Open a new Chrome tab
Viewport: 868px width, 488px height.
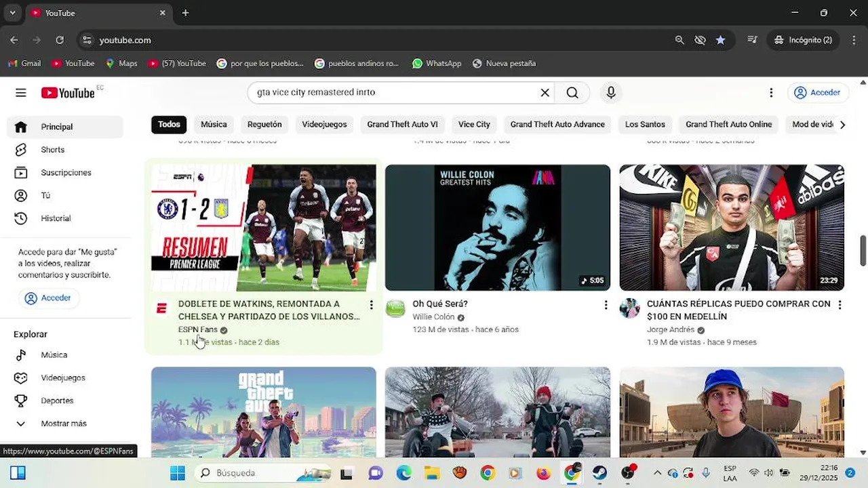click(x=185, y=13)
